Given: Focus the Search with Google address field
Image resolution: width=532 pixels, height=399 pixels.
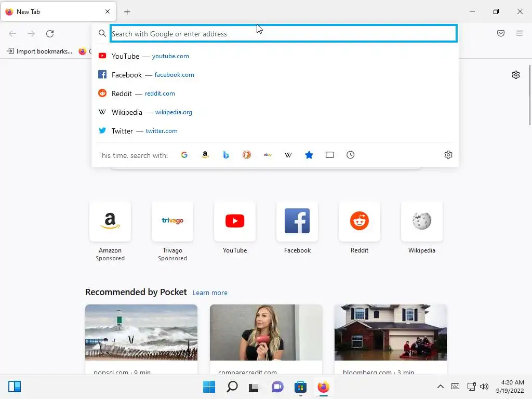Looking at the screenshot, I should click(x=283, y=34).
